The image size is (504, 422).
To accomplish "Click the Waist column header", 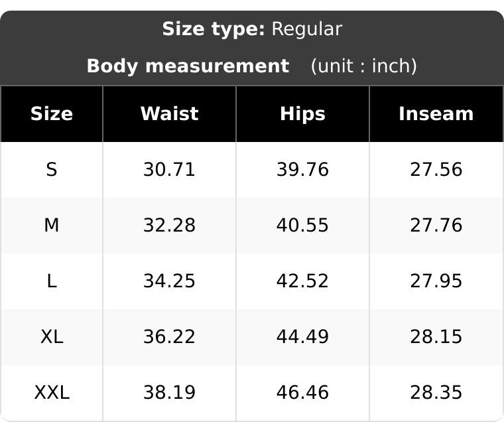I will click(169, 114).
